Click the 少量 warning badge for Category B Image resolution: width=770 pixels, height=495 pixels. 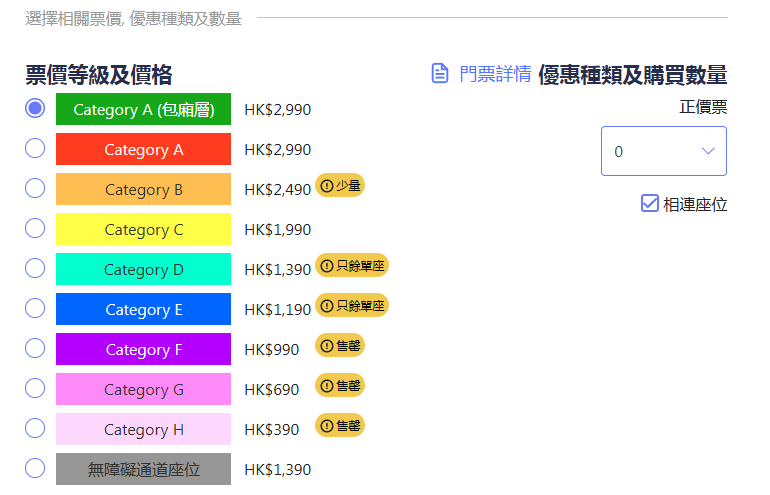[340, 185]
